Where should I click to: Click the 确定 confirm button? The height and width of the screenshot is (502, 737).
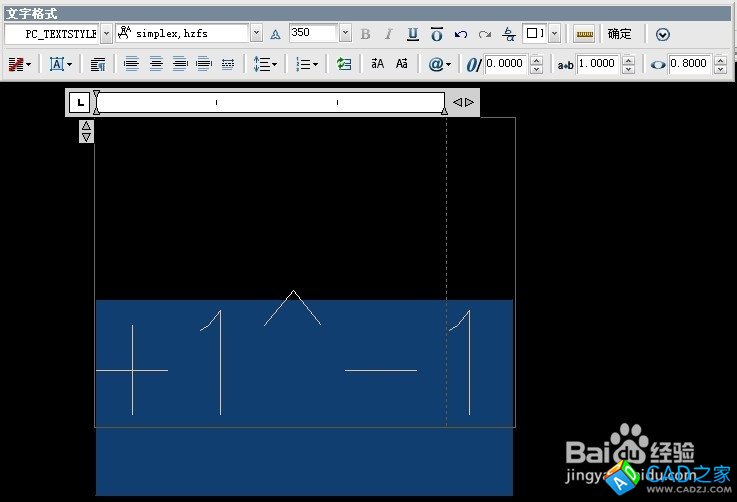tap(620, 34)
